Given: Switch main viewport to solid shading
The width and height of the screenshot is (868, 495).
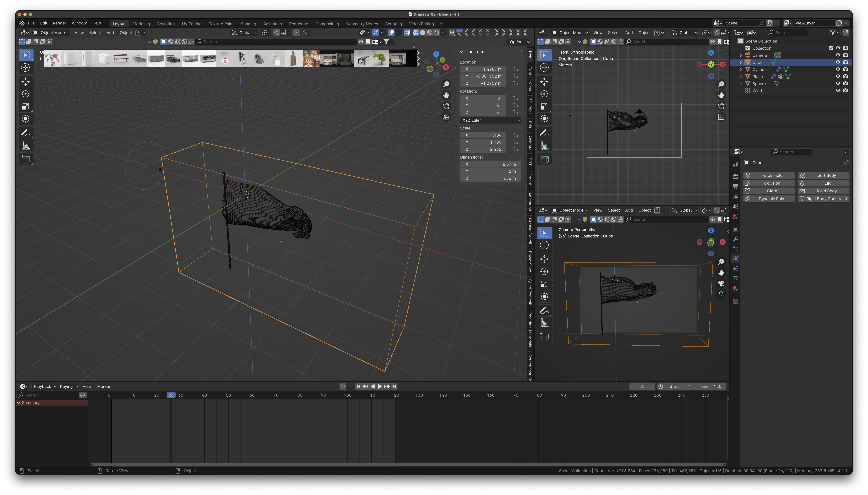Looking at the screenshot, I should [423, 33].
